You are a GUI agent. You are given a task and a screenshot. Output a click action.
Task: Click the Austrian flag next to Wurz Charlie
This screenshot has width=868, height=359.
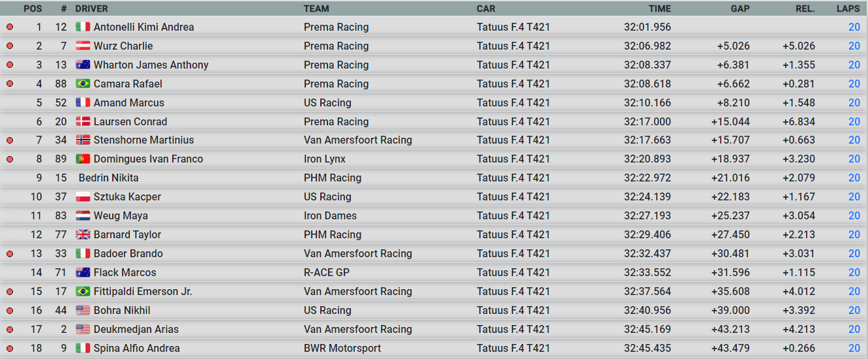(83, 46)
